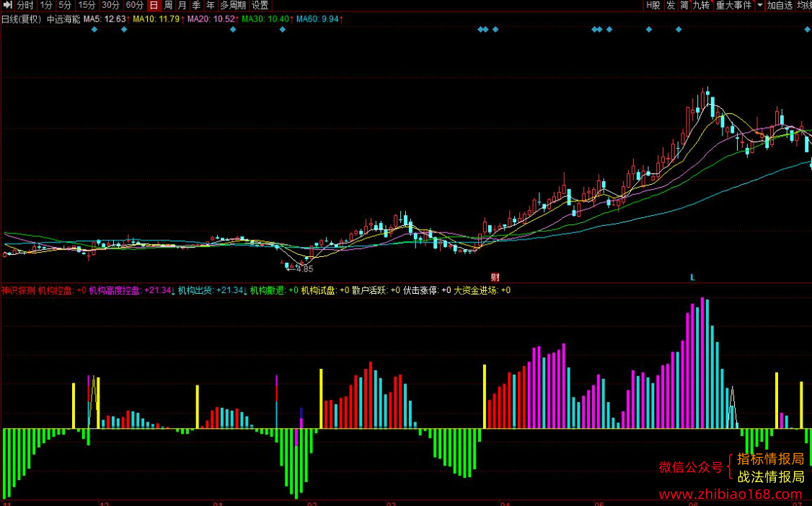Click the red 财 financial report marker

[495, 277]
